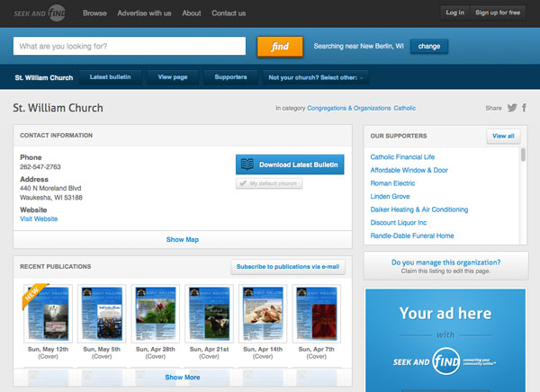Open the Sun, May 12th bulletin cover
This screenshot has height=392, width=540.
48,314
